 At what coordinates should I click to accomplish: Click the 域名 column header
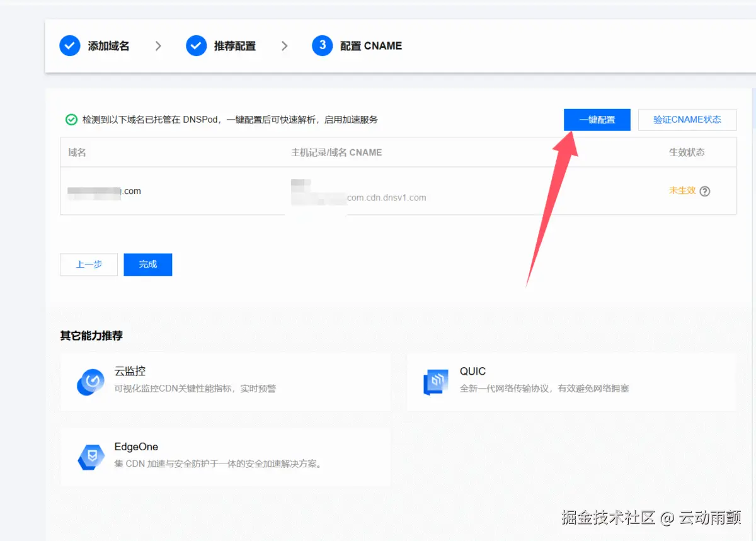76,152
